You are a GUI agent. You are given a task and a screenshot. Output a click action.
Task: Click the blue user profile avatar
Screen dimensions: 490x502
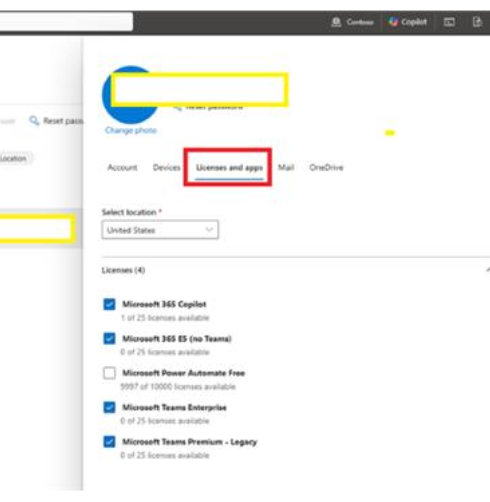(x=131, y=95)
